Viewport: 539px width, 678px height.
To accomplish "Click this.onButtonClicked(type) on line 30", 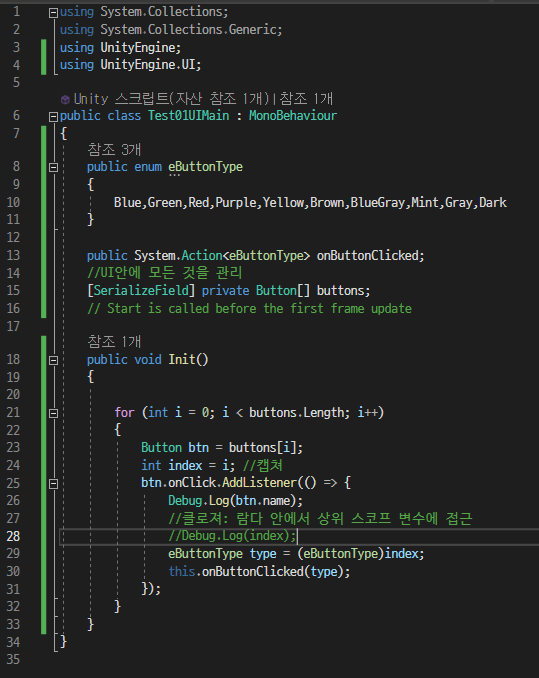I will [259, 572].
